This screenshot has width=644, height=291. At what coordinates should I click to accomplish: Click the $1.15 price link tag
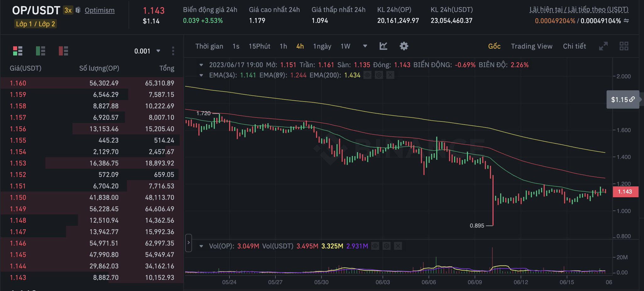(x=623, y=100)
